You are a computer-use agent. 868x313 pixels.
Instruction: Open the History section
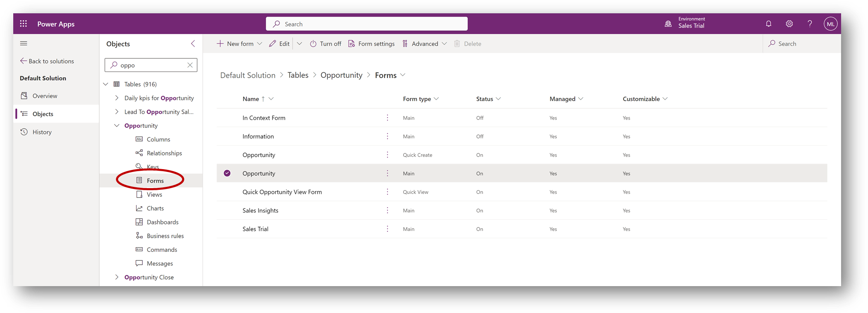pos(42,132)
